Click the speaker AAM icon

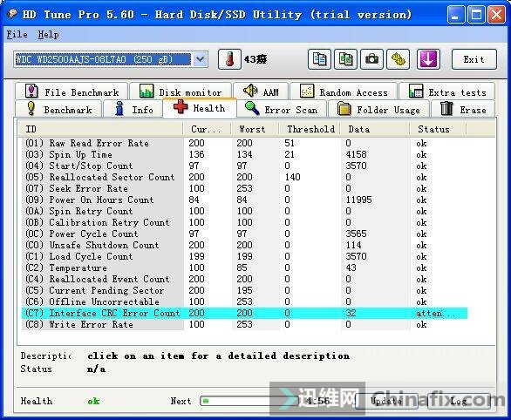pos(250,91)
